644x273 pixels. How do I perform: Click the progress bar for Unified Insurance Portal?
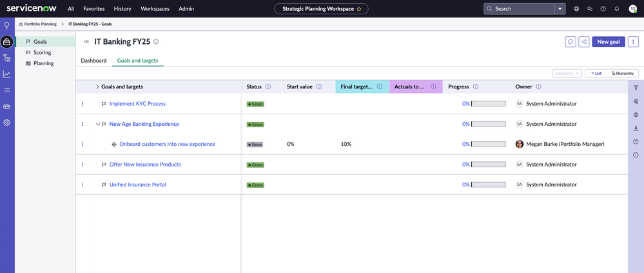488,185
